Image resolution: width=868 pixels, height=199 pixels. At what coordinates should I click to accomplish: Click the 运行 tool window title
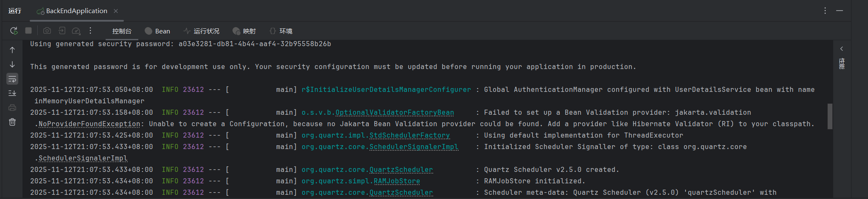(x=15, y=11)
